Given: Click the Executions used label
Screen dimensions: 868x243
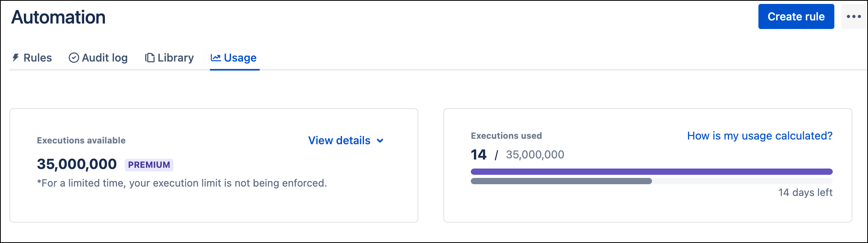Looking at the screenshot, I should pyautogui.click(x=506, y=136).
